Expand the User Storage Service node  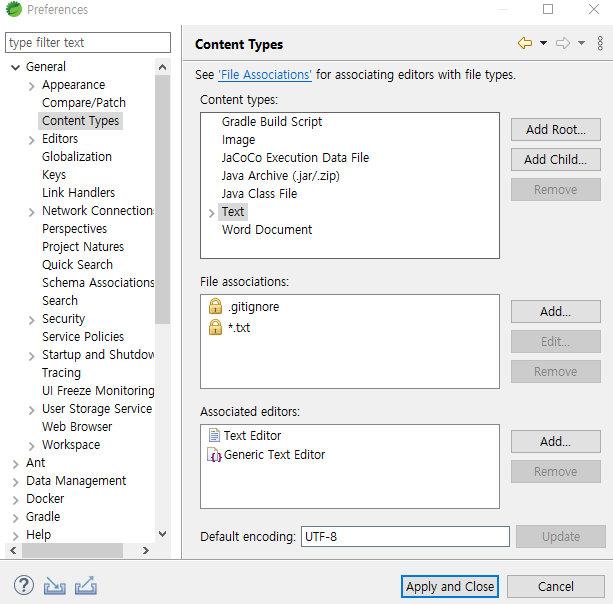[32, 410]
